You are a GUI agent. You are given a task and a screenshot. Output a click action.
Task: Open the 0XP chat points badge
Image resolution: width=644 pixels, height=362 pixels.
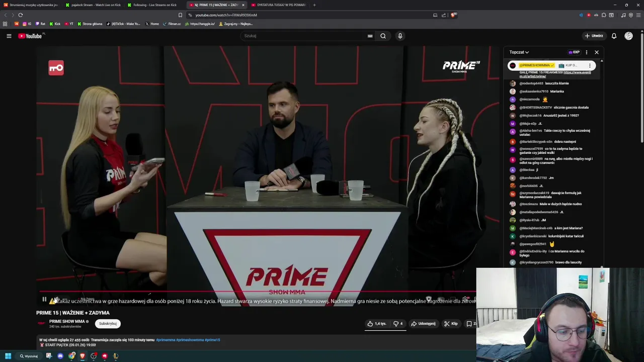pyautogui.click(x=574, y=52)
